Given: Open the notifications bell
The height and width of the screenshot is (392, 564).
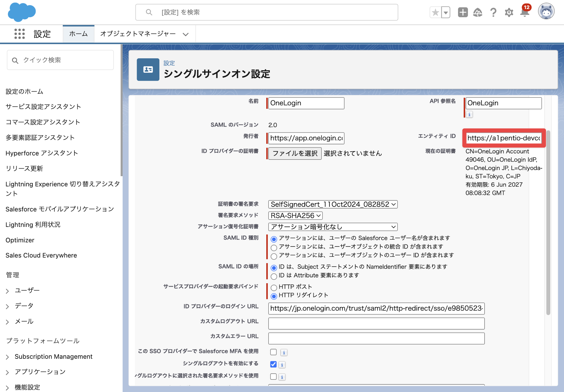Looking at the screenshot, I should click(x=525, y=12).
